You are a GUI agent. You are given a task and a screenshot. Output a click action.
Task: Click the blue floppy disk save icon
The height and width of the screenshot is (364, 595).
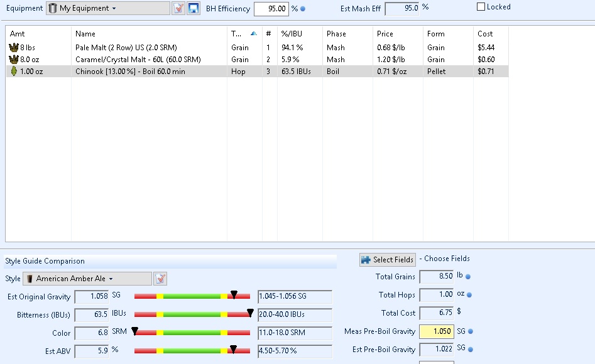[194, 8]
